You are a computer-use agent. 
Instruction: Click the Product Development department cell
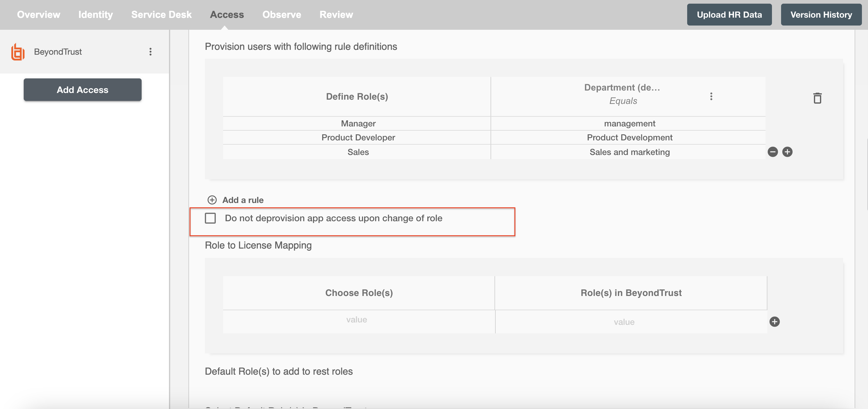[x=628, y=137]
